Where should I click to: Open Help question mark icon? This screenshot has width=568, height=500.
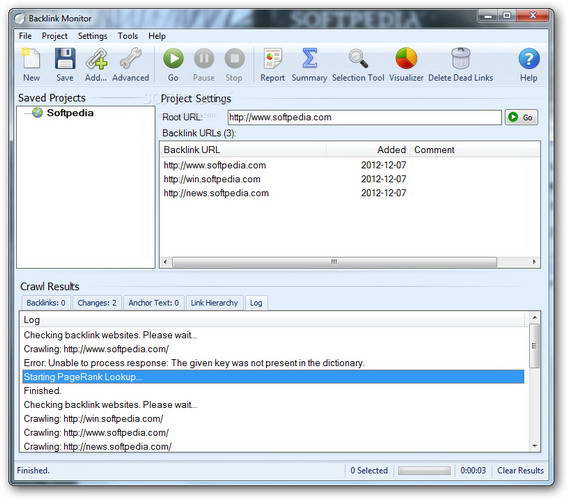[529, 59]
